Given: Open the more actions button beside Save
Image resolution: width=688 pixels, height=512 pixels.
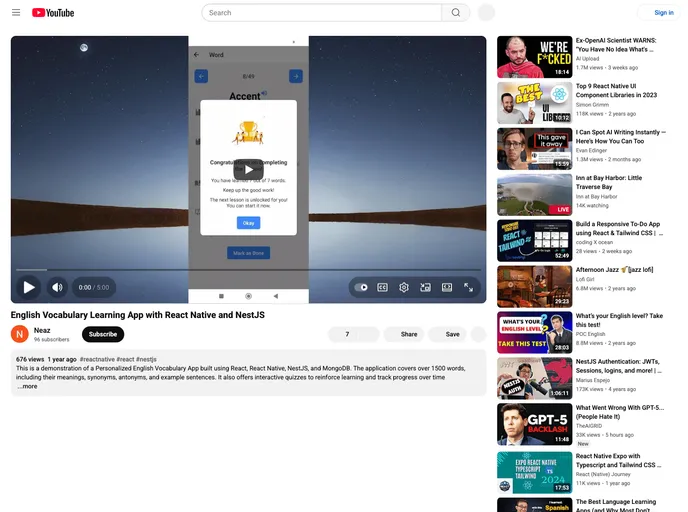Looking at the screenshot, I should 479,334.
